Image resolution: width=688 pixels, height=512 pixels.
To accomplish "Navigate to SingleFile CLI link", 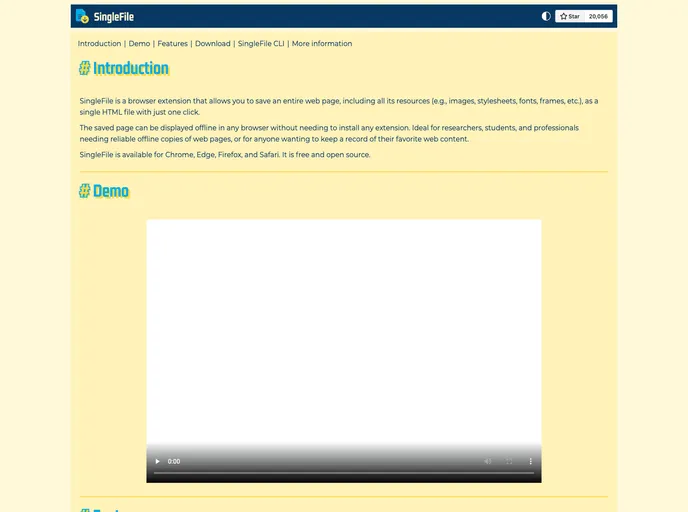I will tap(261, 43).
